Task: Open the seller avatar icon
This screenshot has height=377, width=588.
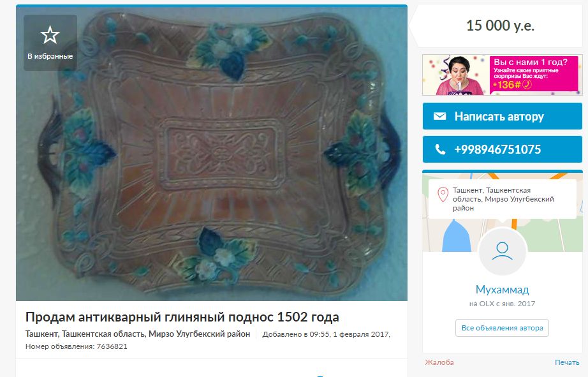Action: (502, 251)
